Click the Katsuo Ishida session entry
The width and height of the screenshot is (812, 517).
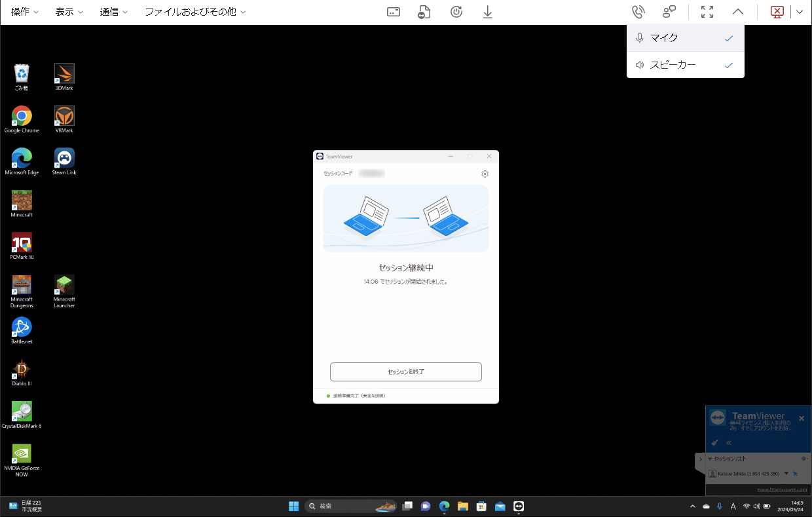click(748, 473)
